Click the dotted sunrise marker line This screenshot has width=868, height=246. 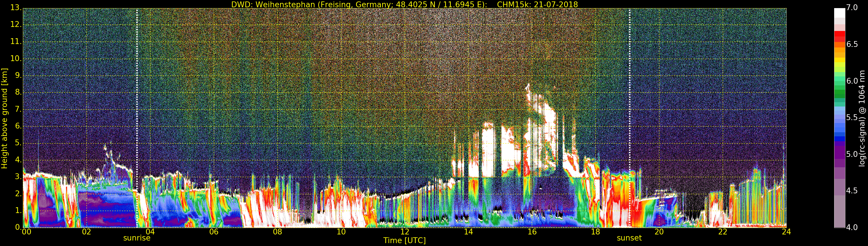(137, 118)
